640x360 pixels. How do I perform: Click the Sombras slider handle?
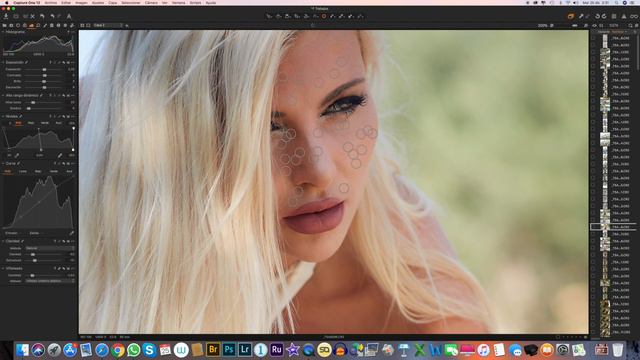tap(29, 109)
